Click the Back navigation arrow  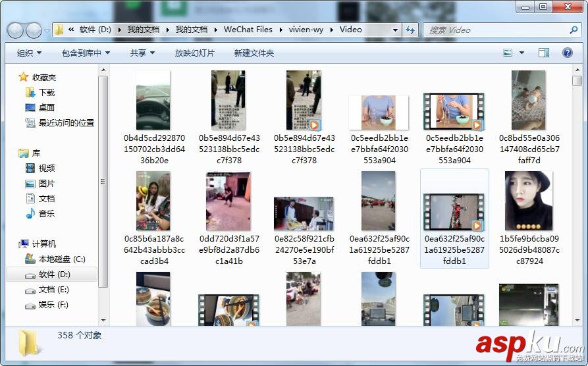16,30
